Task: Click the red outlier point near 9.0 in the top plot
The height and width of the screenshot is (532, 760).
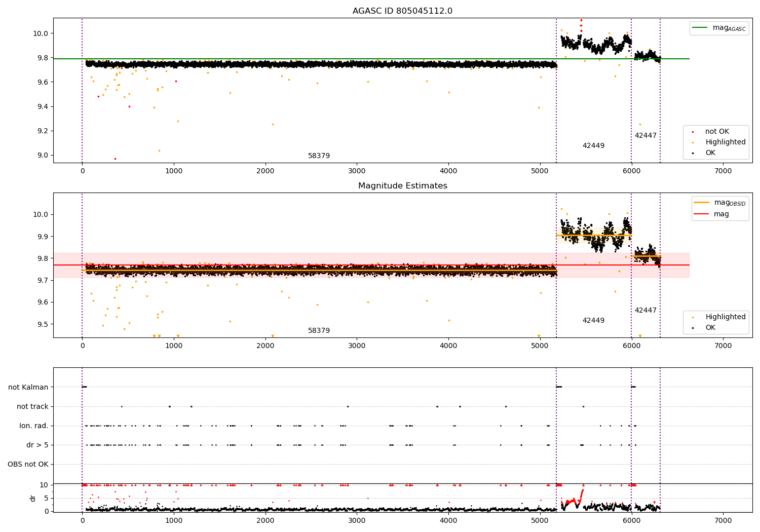Action: pos(115,159)
